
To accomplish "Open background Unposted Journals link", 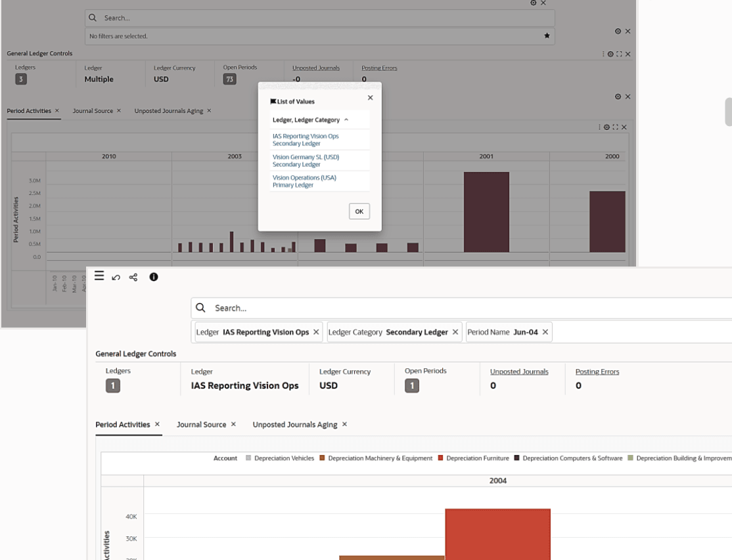I will [316, 68].
